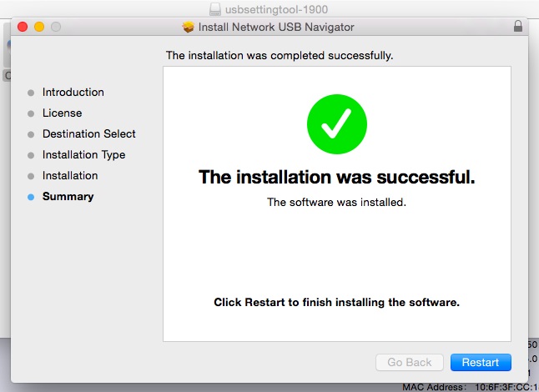Click the gray bullet beside Installation
The height and width of the screenshot is (392, 539).
(x=31, y=176)
